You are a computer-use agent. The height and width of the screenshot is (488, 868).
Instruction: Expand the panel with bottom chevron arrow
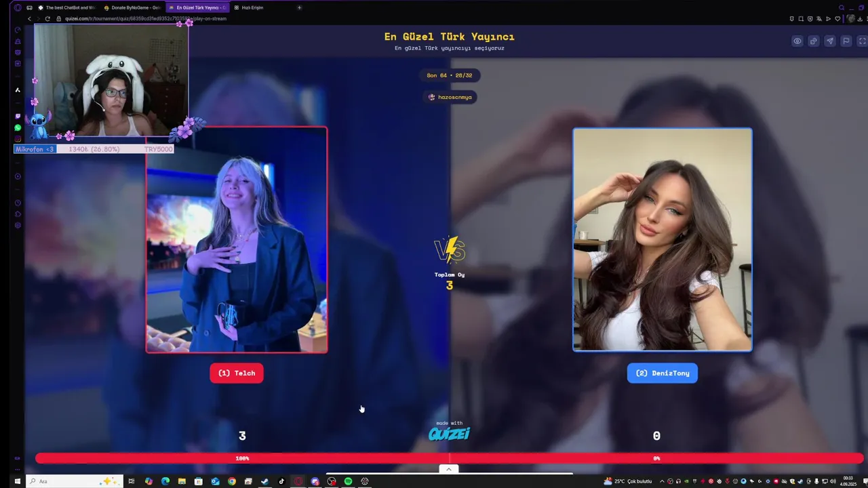[448, 469]
